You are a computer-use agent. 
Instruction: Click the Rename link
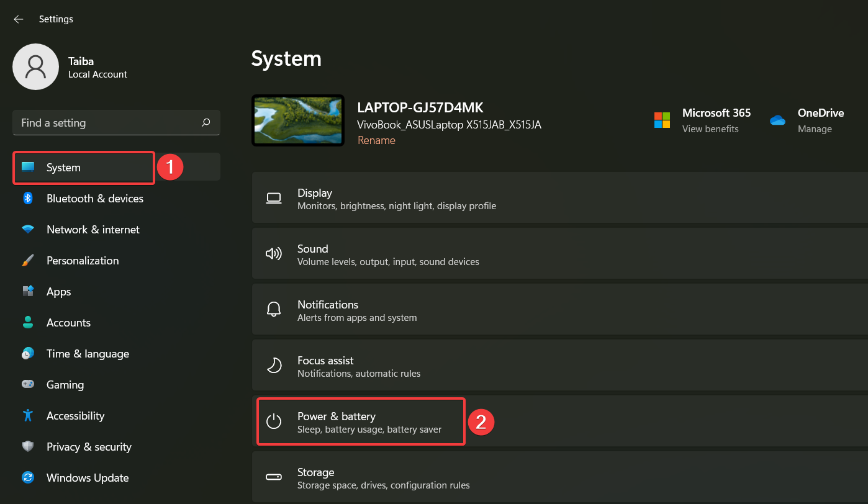(376, 140)
